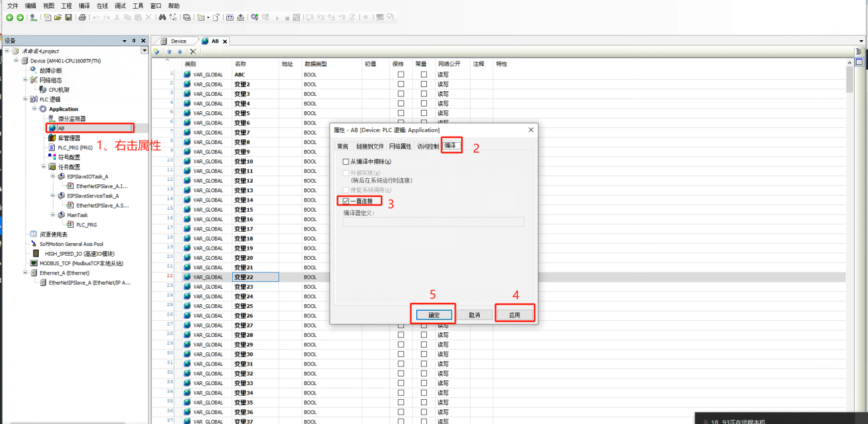Click the Save project toolbar icon
868x424 pixels.
[x=68, y=17]
